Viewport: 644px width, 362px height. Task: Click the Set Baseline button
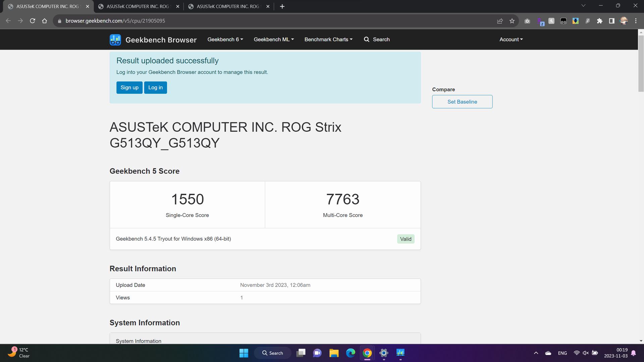[462, 102]
